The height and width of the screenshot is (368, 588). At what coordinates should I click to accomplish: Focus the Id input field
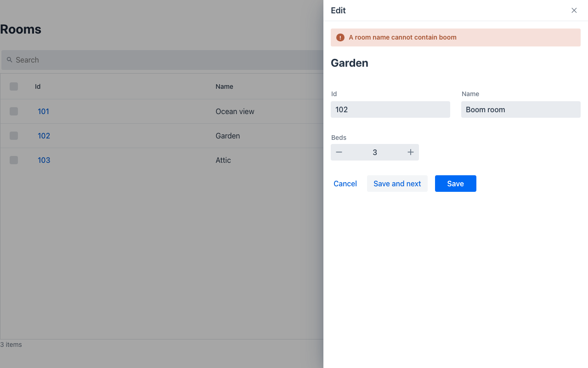(x=390, y=109)
